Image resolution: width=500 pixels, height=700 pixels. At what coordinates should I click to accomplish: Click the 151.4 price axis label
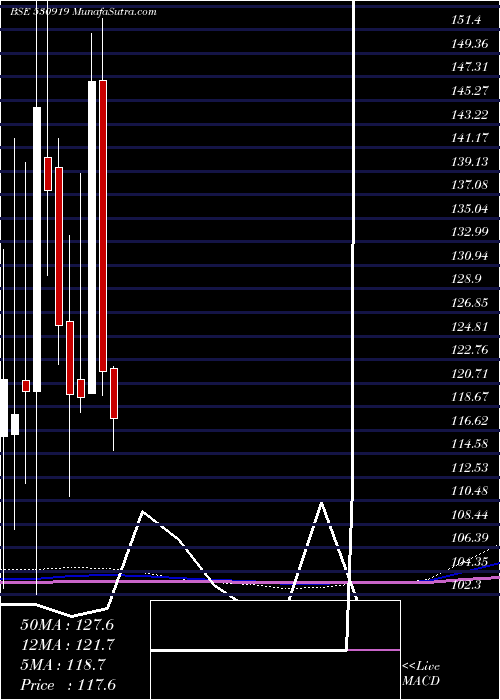click(465, 20)
